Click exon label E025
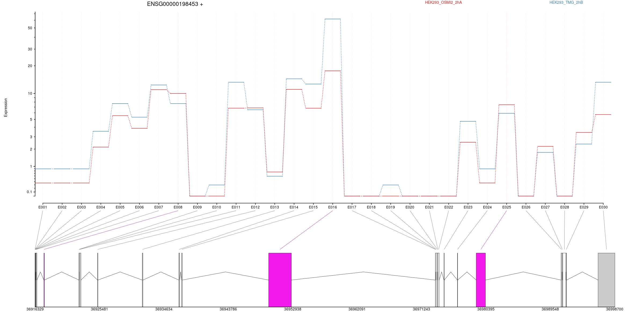Viewport: 644px width, 322px height. pos(507,207)
